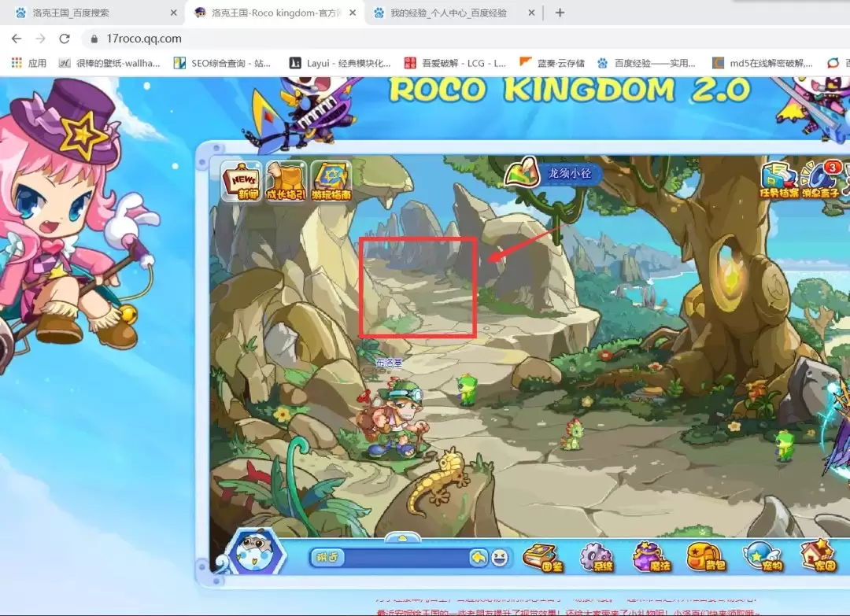Go to 家园 home icon
Screen dimensions: 850x616
pos(818,557)
